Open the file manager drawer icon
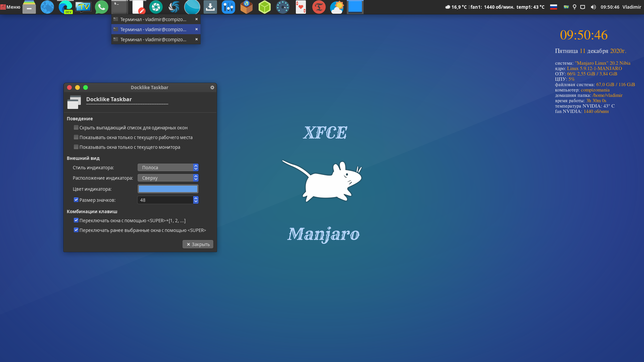 [29, 7]
